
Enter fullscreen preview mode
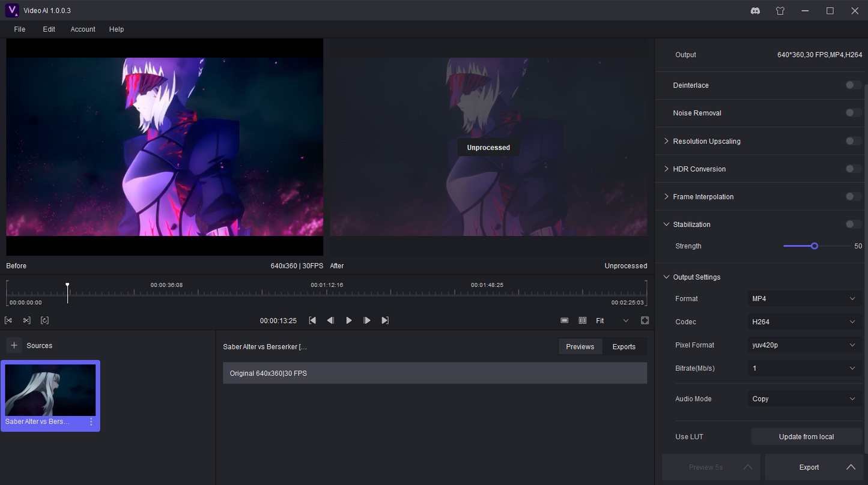pyautogui.click(x=645, y=321)
